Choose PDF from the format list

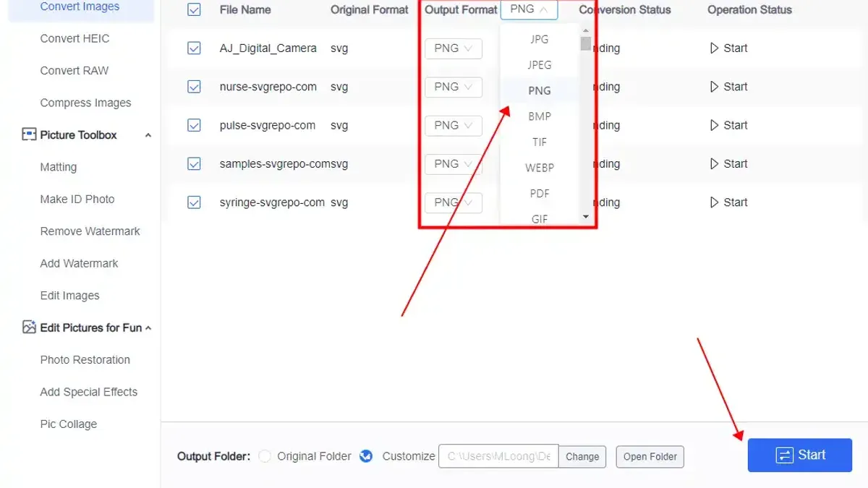click(540, 194)
